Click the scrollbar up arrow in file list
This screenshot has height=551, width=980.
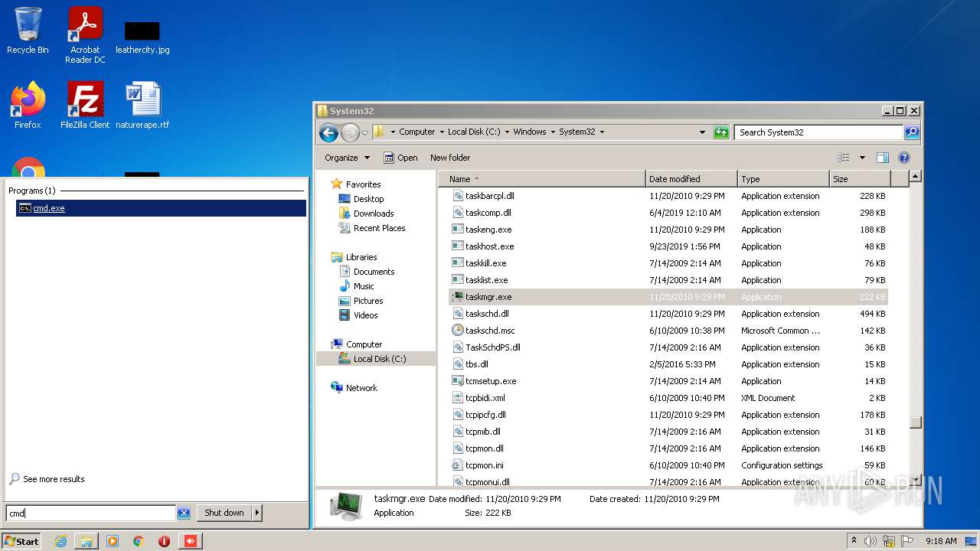tap(915, 177)
